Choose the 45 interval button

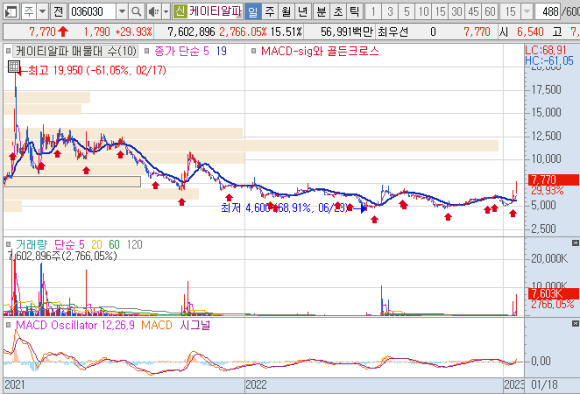coord(473,12)
